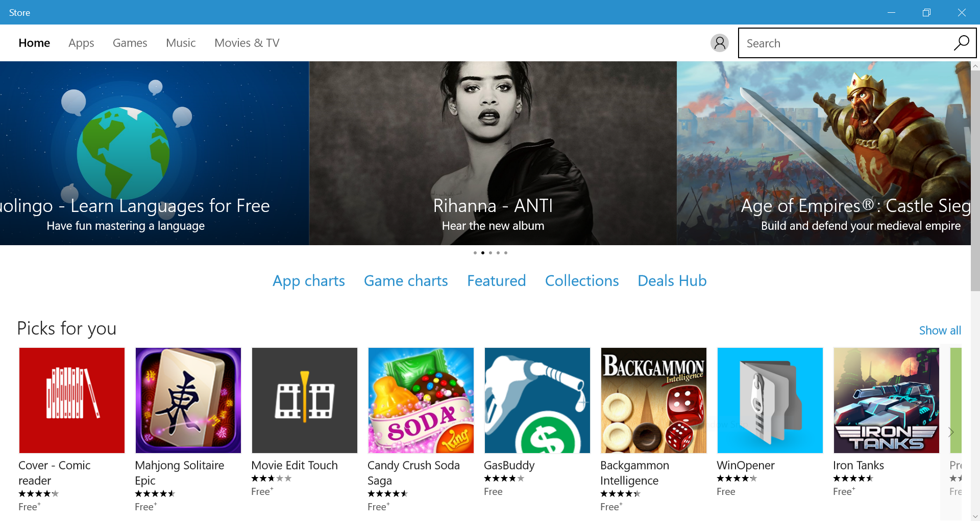Switch to the Games tab
This screenshot has width=980, height=521.
130,43
